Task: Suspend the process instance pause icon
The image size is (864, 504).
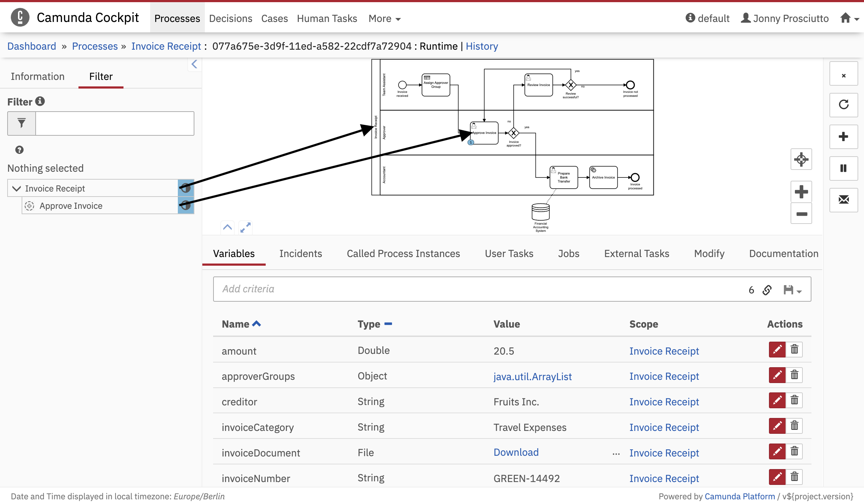Action: tap(844, 168)
